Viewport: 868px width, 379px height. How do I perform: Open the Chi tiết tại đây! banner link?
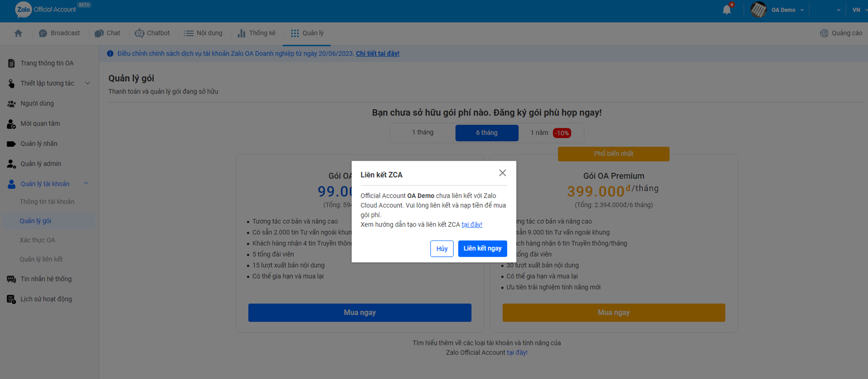pyautogui.click(x=378, y=54)
